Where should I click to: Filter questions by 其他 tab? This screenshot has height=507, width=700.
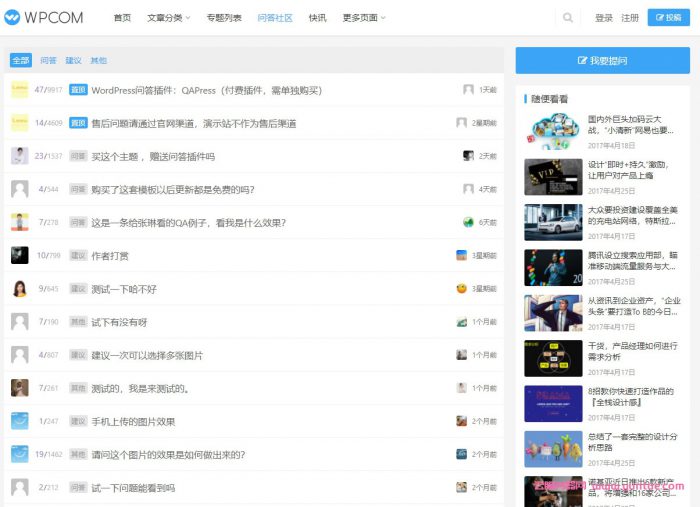98,60
